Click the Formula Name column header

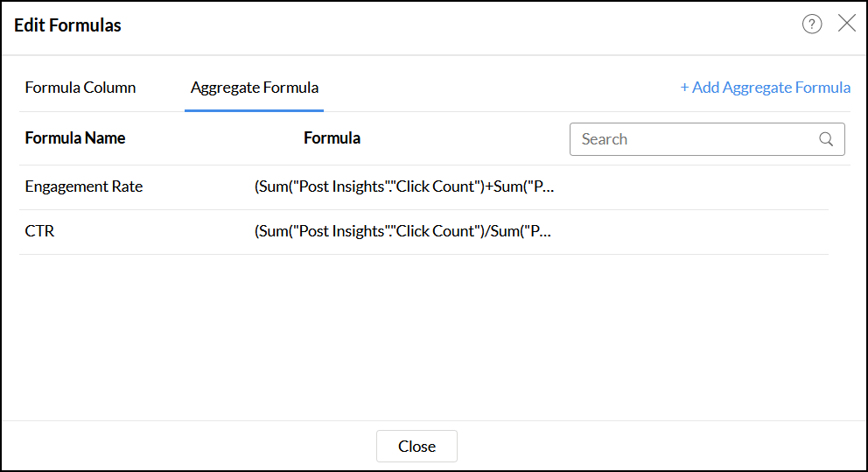click(x=75, y=138)
